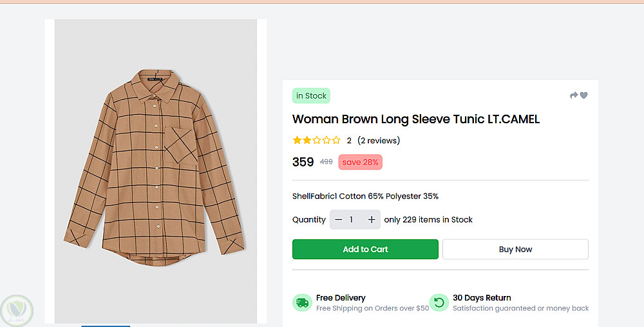Click the 30 Days Return icon
This screenshot has height=327, width=644.
[439, 302]
